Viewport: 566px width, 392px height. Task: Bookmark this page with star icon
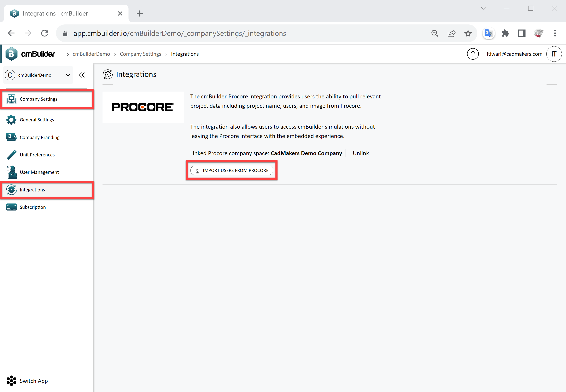click(468, 33)
